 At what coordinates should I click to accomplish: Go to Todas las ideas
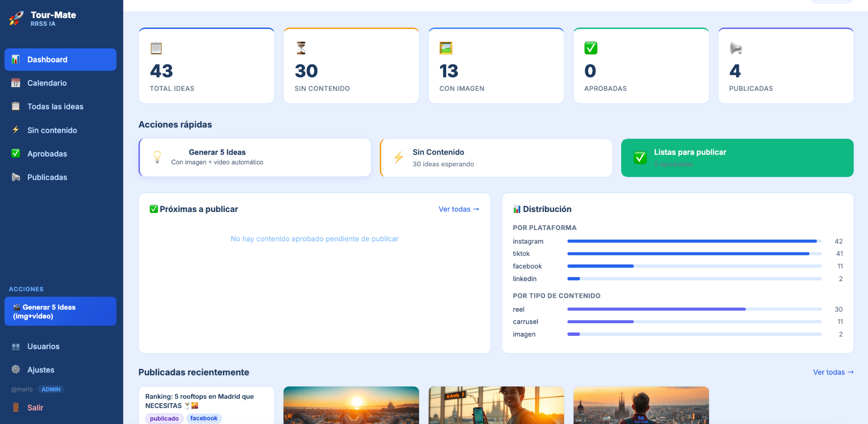(x=61, y=107)
